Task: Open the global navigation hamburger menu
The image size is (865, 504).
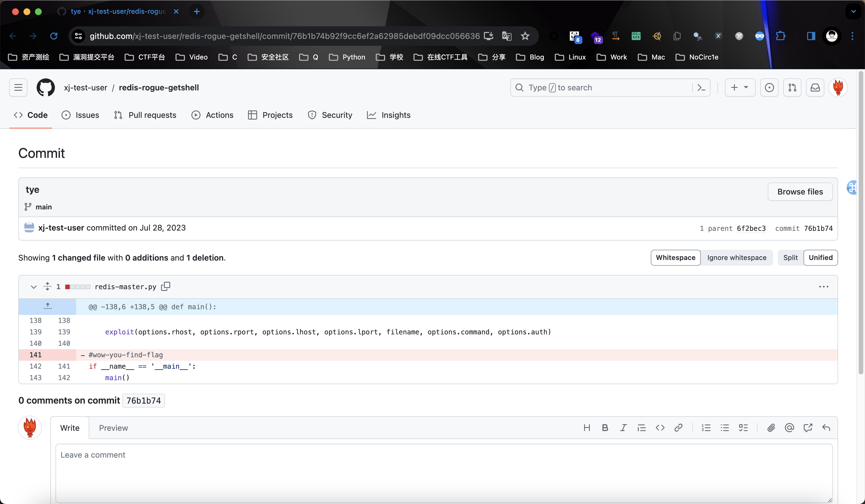Action: pyautogui.click(x=18, y=88)
